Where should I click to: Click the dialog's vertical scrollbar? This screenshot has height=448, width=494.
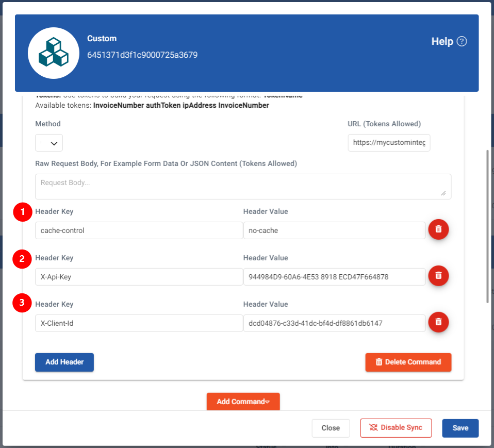click(487, 227)
